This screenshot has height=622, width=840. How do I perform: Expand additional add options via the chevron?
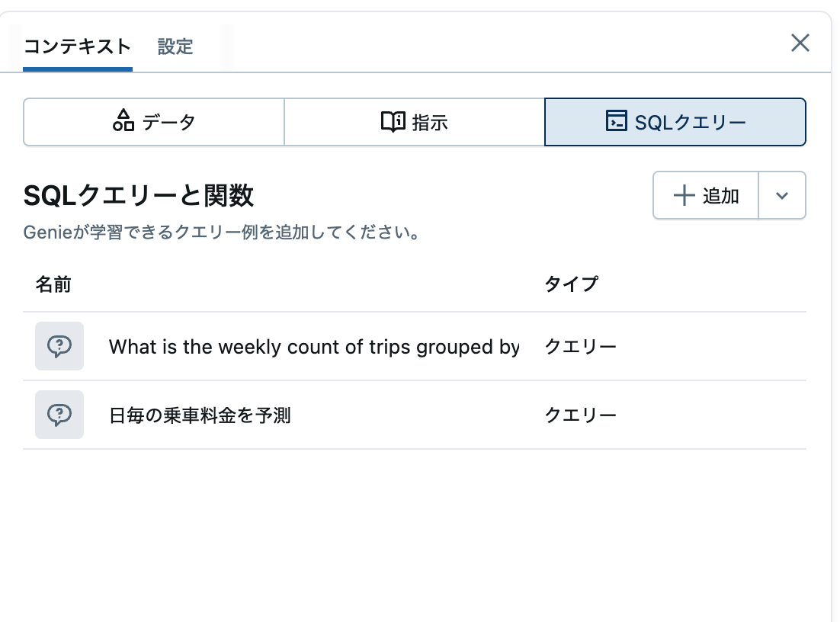click(782, 195)
